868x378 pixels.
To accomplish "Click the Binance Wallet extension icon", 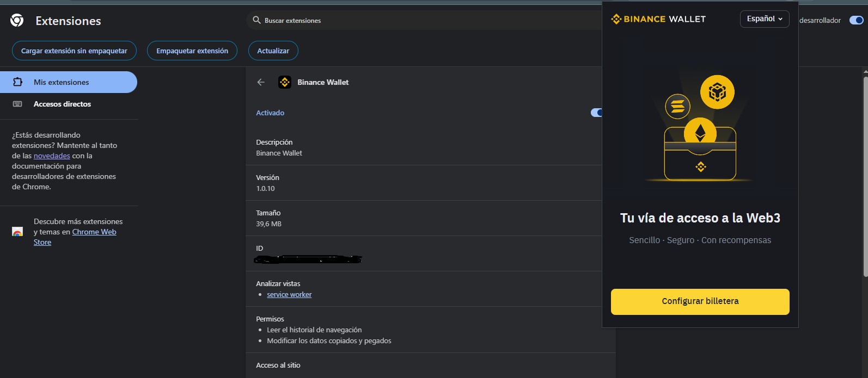I will [x=285, y=82].
